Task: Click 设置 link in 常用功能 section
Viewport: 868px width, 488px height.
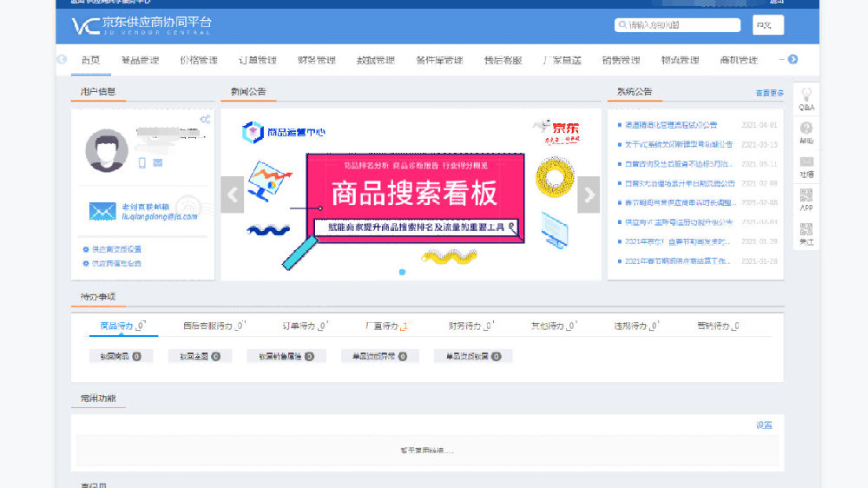Action: [764, 425]
